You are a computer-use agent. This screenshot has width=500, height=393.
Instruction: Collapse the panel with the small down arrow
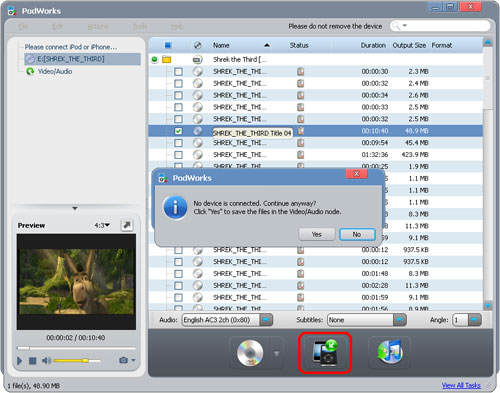(x=75, y=208)
